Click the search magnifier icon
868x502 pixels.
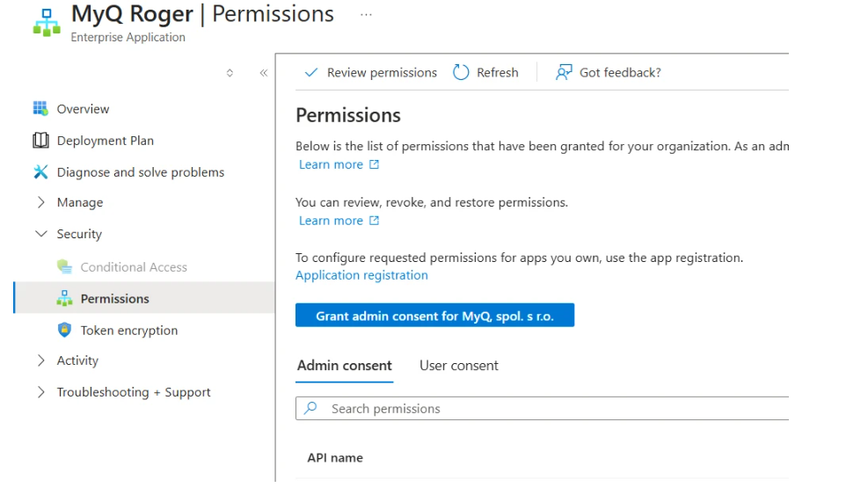coord(310,408)
